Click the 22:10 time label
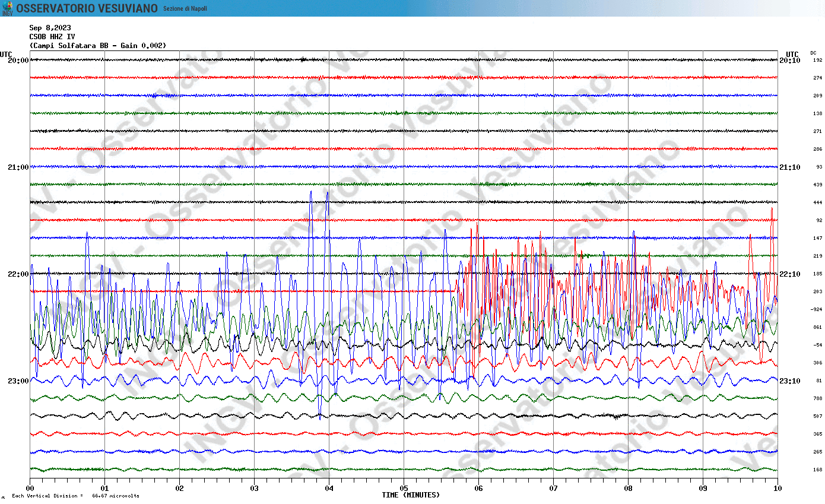 (790, 274)
